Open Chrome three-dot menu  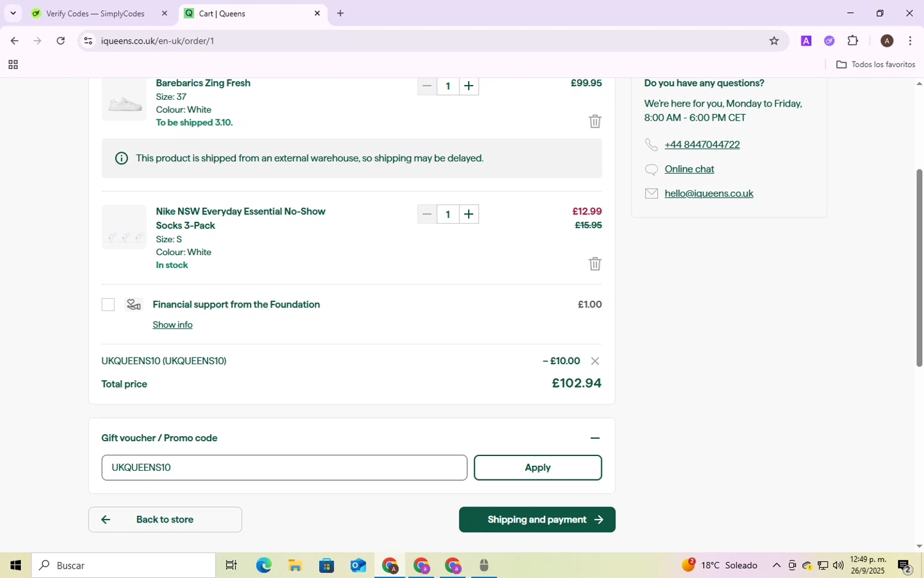[910, 41]
